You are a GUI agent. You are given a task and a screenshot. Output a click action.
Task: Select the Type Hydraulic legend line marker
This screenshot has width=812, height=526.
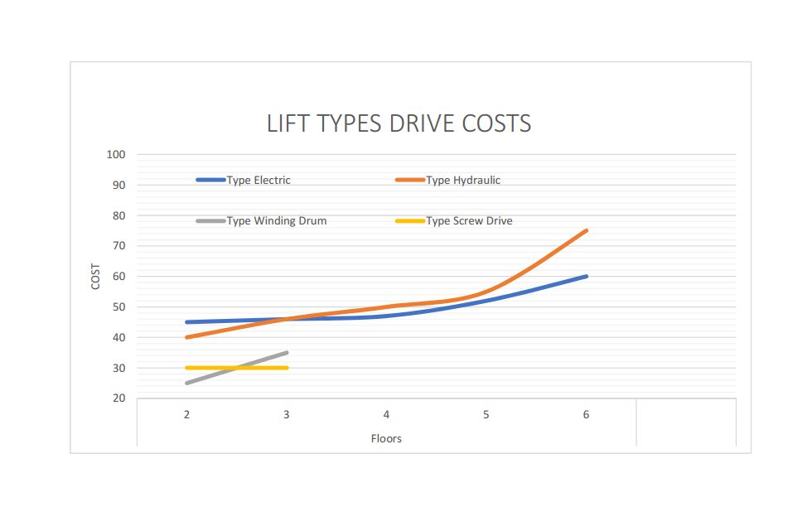pyautogui.click(x=409, y=180)
